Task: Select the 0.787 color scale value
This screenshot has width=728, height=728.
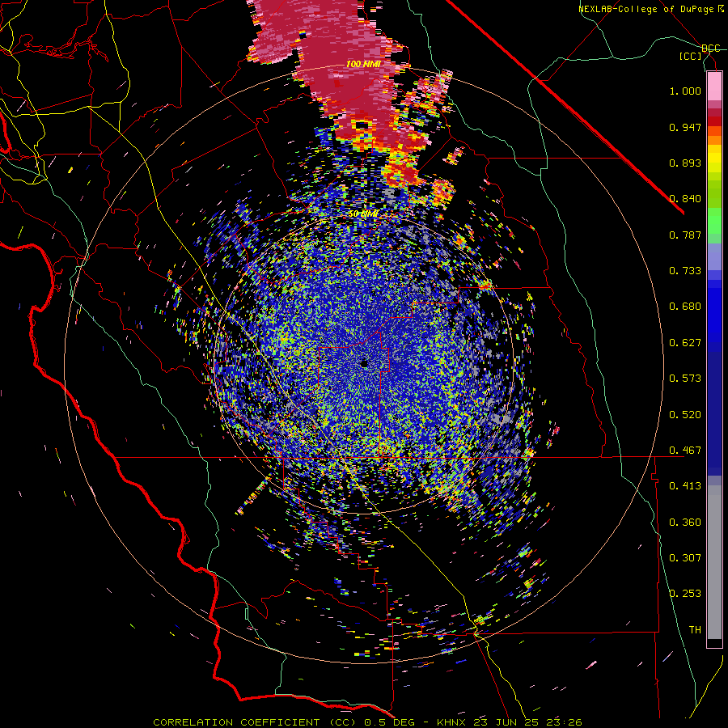Action: pos(685,235)
